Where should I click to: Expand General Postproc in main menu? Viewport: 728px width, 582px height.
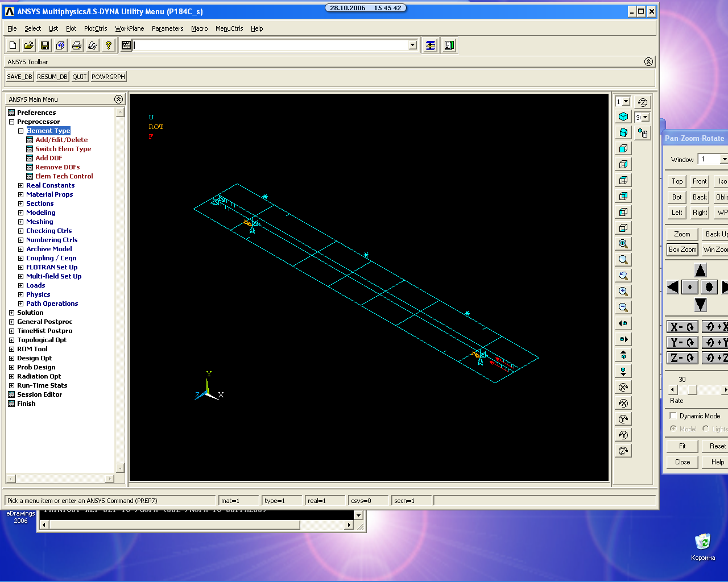pyautogui.click(x=11, y=322)
